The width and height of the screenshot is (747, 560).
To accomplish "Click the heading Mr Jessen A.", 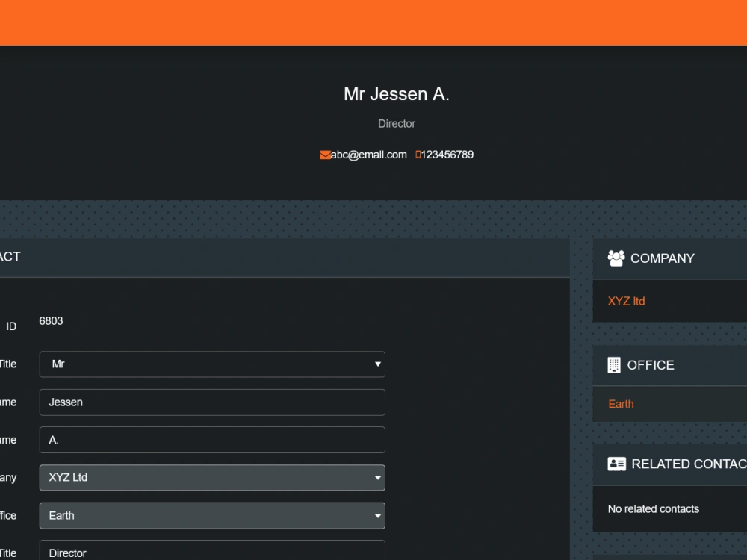I will (397, 94).
